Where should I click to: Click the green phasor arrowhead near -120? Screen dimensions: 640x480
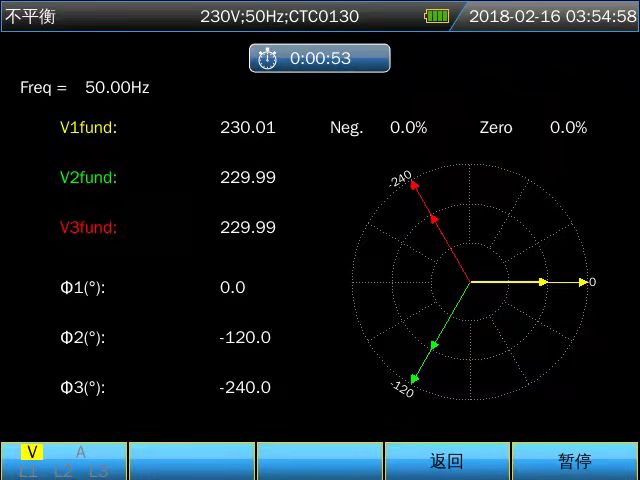tap(415, 377)
